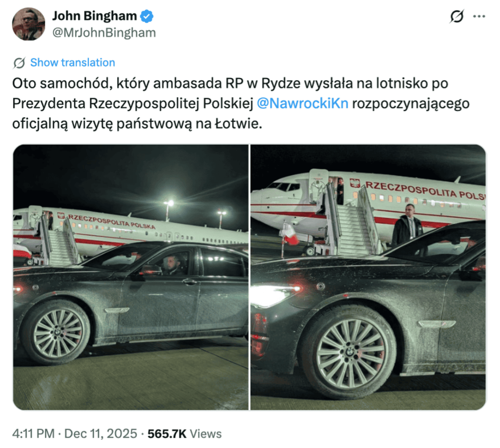
Task: Click RZECZPOSPOLITA POLSKA lettering in left photo
Action: pos(112,222)
